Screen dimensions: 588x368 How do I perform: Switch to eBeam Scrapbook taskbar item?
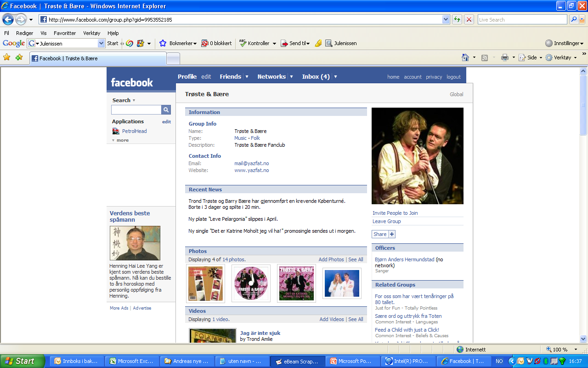(298, 361)
